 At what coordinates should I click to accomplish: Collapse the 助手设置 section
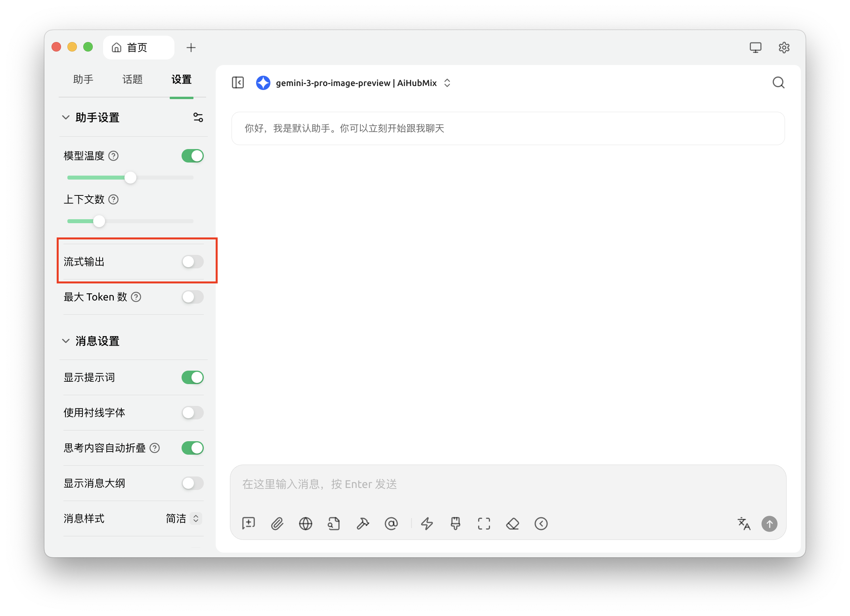pos(66,117)
